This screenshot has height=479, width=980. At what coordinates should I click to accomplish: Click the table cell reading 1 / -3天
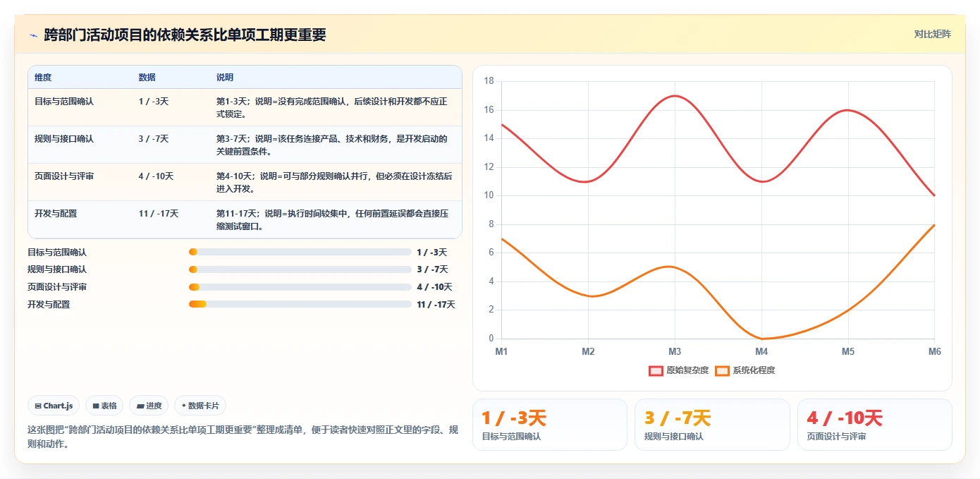[x=154, y=101]
